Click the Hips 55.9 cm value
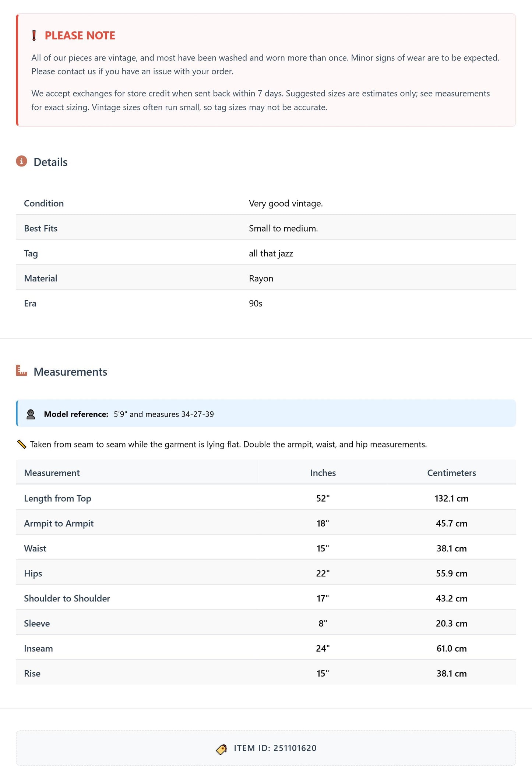 (x=451, y=573)
